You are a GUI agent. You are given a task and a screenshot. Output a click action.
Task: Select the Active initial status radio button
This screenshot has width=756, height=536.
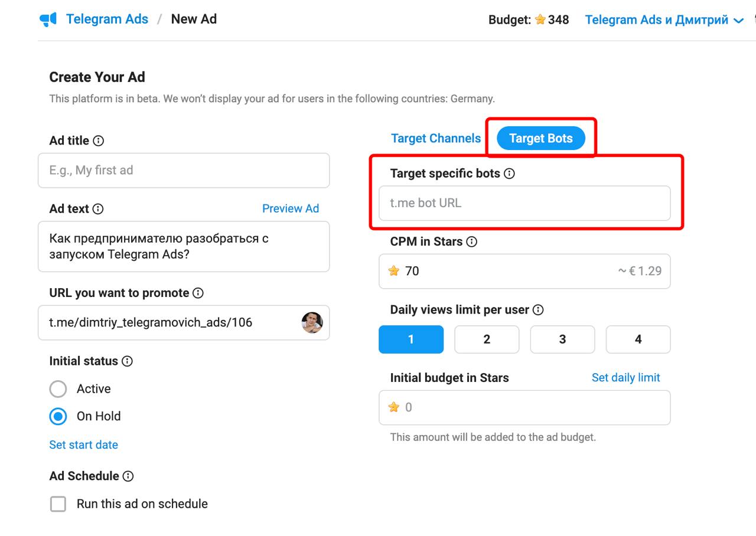tap(58, 389)
